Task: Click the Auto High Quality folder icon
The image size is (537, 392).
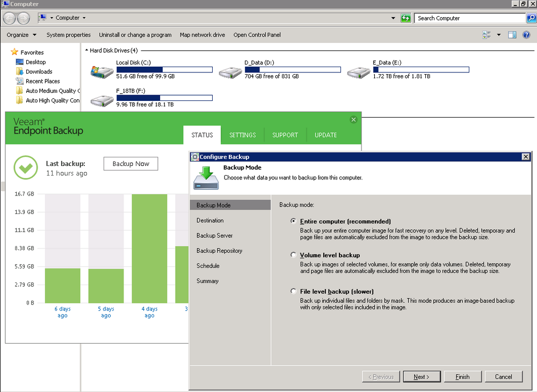Action: tap(19, 100)
